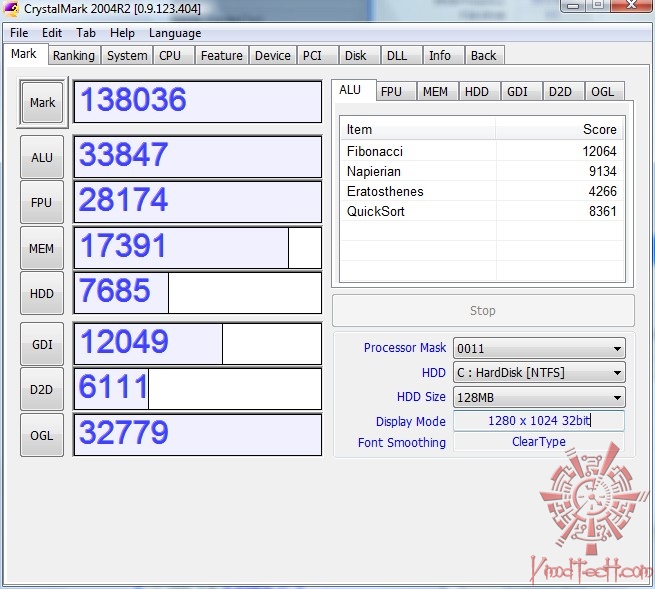This screenshot has width=655, height=589.
Task: Open the Edit menu
Action: 52,33
